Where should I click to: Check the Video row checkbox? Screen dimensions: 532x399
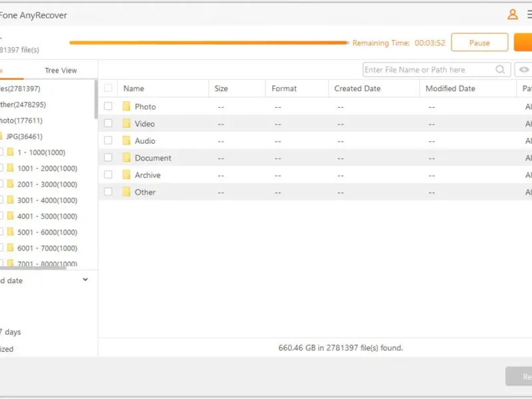108,123
